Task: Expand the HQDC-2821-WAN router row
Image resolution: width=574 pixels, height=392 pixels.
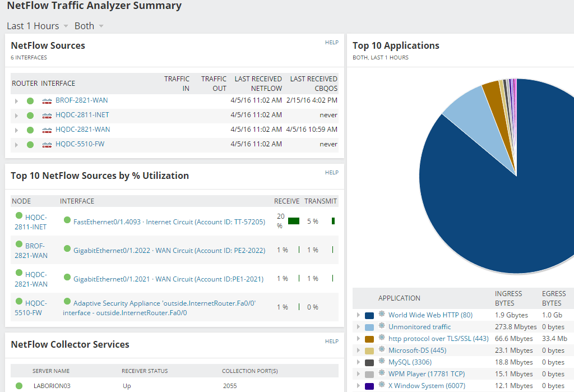Action: tap(16, 129)
